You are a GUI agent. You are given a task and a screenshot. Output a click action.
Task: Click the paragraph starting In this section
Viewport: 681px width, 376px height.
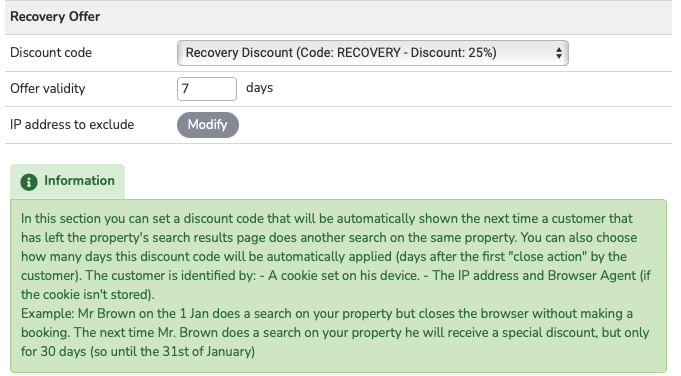[x=335, y=256]
